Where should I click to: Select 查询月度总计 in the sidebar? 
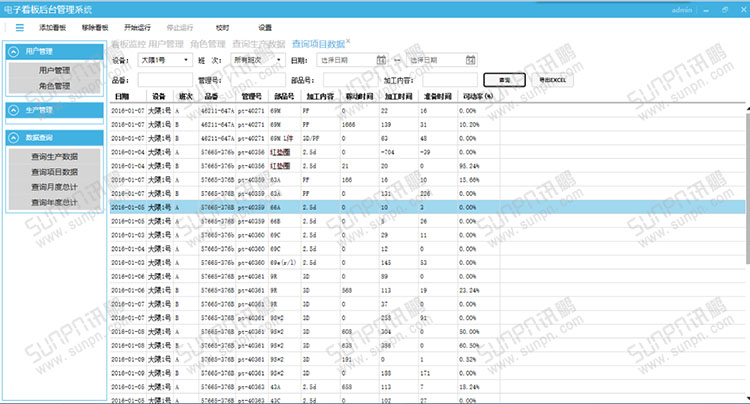[55, 187]
